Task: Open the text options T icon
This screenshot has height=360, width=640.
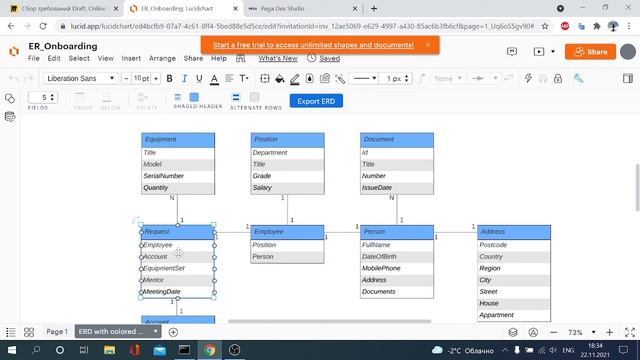Action: [x=244, y=78]
